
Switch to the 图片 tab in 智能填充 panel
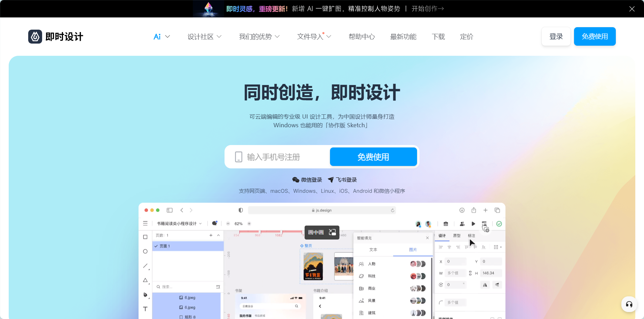click(413, 250)
